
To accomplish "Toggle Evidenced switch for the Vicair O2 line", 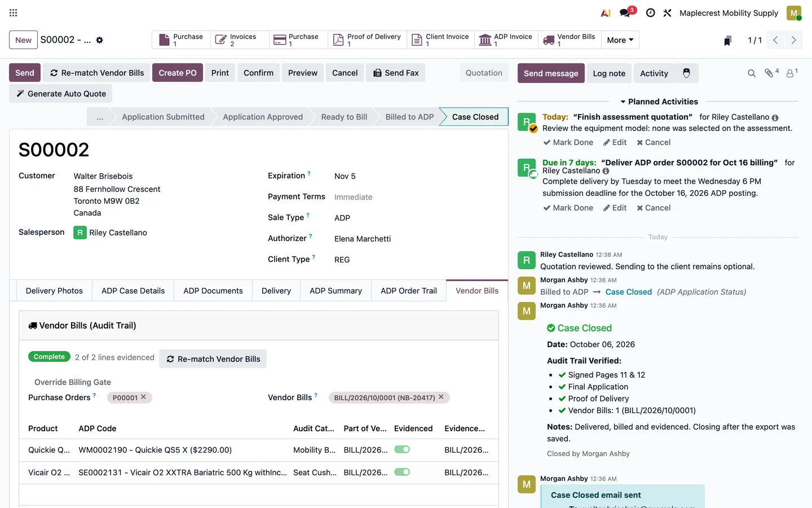I will pyautogui.click(x=402, y=472).
